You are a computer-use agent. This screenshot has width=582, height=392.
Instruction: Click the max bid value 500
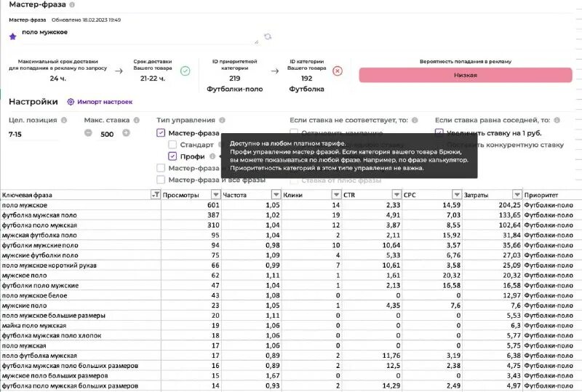(x=107, y=135)
